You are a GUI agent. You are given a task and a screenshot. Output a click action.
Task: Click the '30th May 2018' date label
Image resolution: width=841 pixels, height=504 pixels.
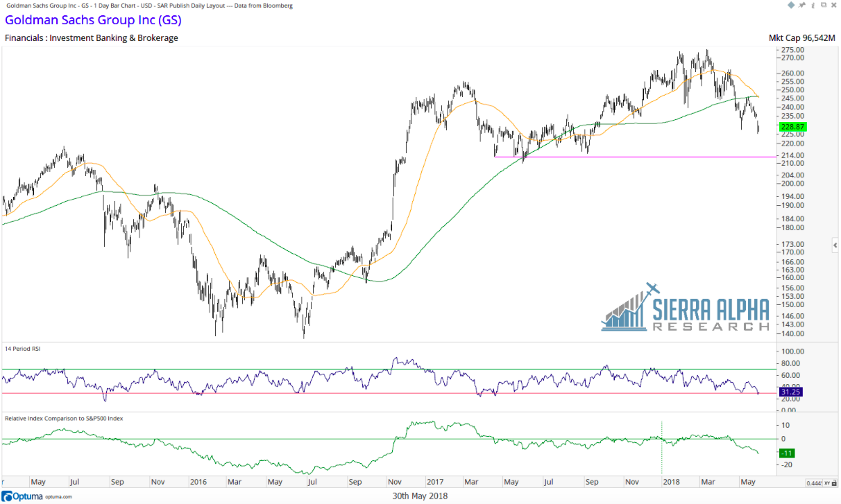tap(420, 496)
